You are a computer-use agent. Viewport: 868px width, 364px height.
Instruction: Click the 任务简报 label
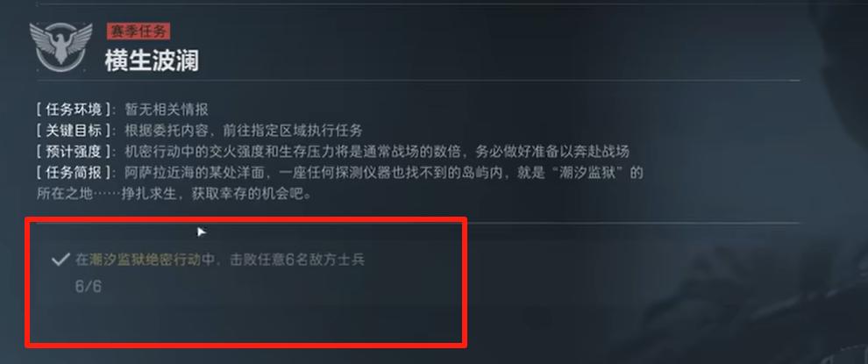pos(73,173)
